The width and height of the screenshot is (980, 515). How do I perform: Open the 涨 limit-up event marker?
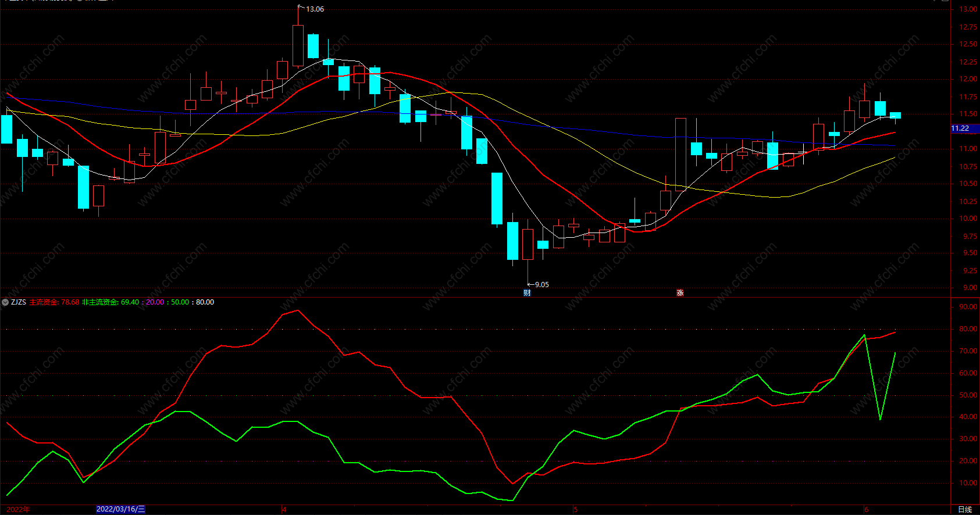tap(680, 293)
